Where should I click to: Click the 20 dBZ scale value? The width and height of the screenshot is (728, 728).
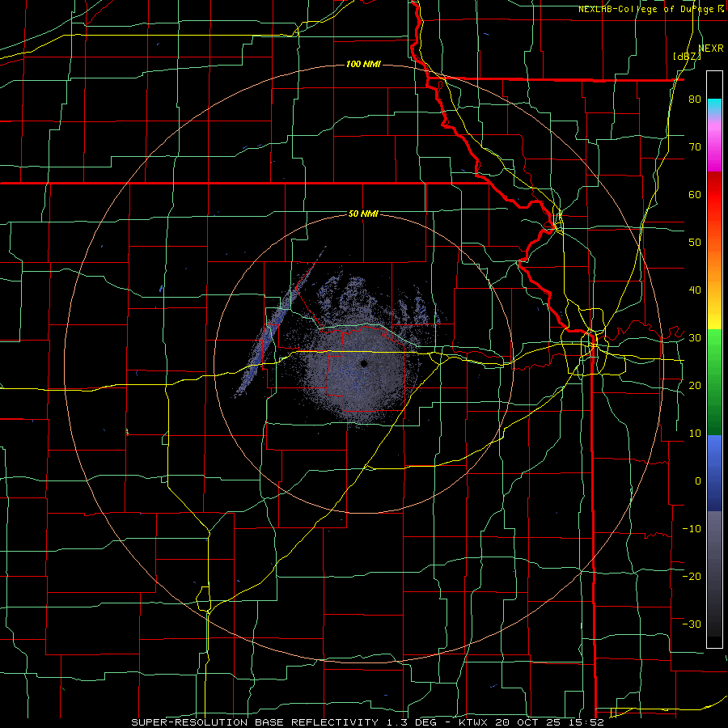(x=695, y=385)
